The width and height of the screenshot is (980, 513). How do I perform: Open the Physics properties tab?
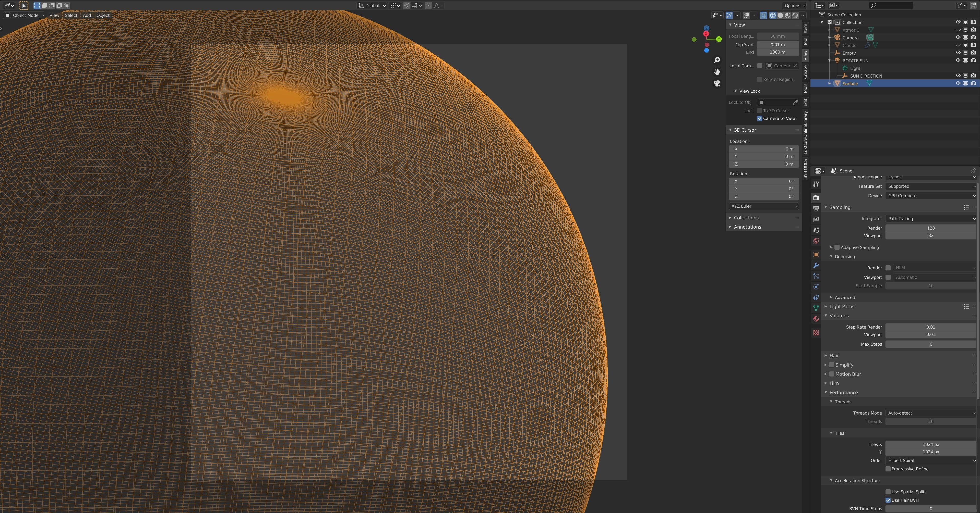tap(816, 287)
